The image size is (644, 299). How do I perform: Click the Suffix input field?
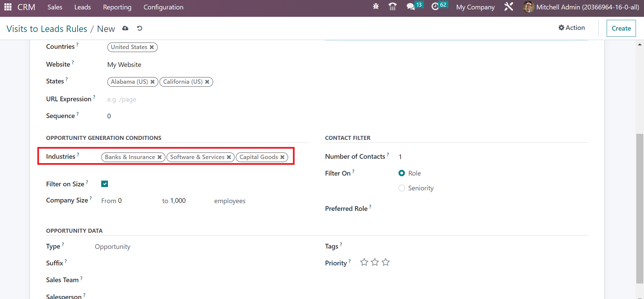(202, 263)
